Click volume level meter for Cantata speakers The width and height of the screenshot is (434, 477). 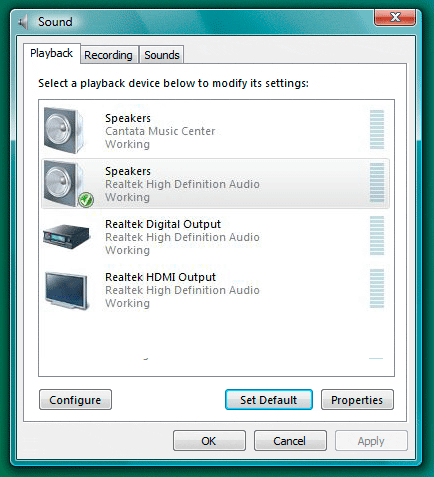[x=377, y=129]
